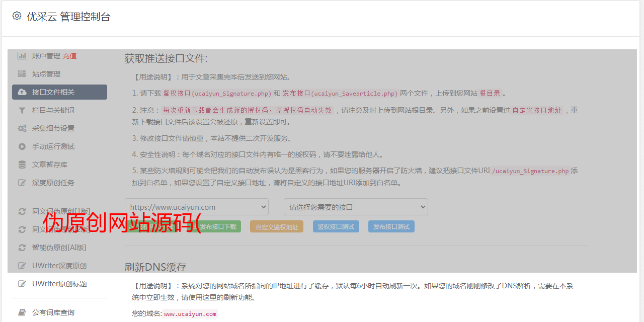Image resolution: width=644 pixels, height=322 pixels.
Task: Click the 发布接口(ucaiyun_Savearticle.php) code text
Action: tap(340, 93)
